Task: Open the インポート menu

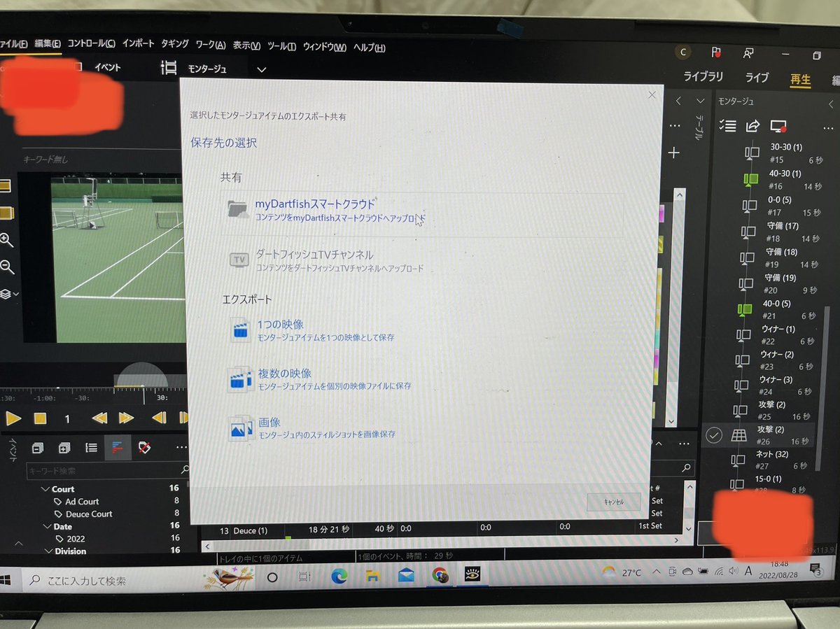Action: 138,43
